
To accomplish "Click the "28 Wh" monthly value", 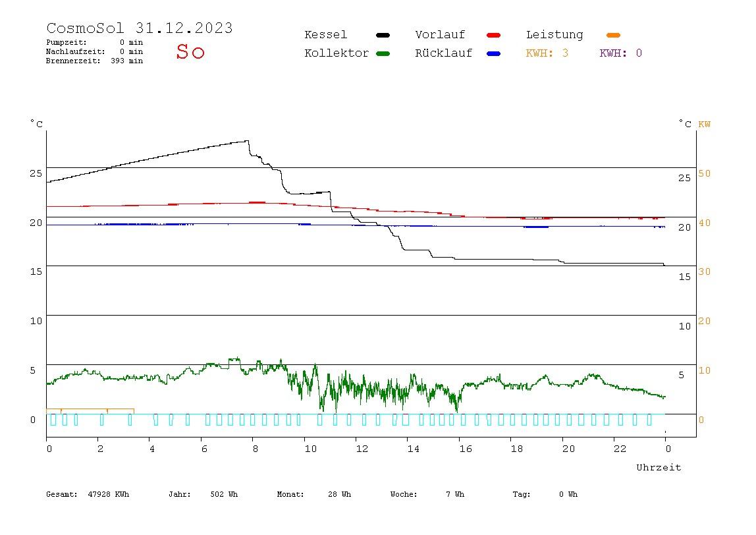I will (x=339, y=494).
